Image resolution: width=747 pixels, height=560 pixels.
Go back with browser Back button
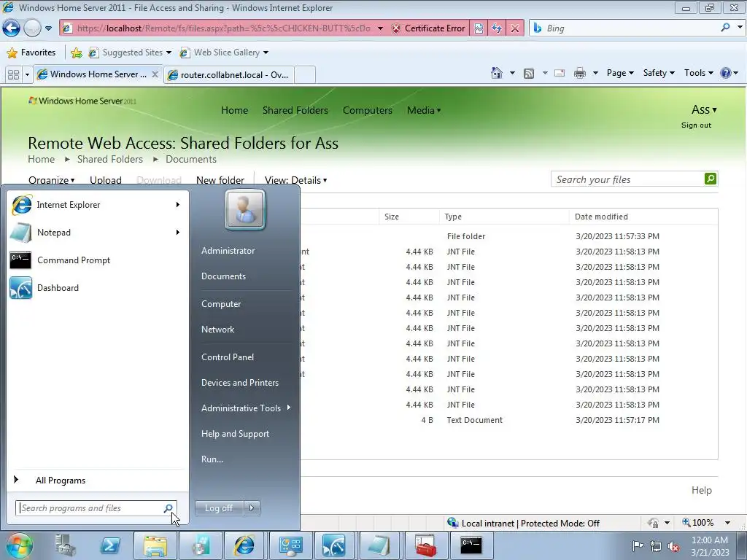pyautogui.click(x=12, y=28)
